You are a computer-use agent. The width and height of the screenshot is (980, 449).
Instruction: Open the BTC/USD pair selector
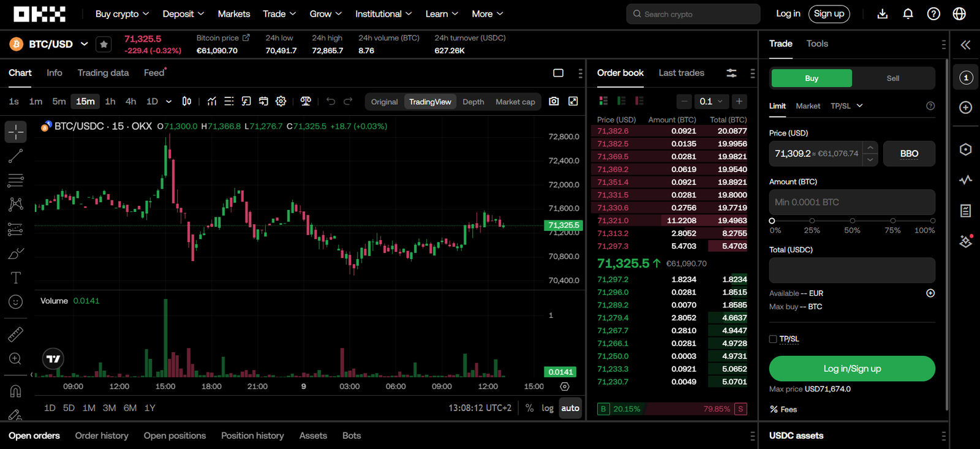coord(49,44)
